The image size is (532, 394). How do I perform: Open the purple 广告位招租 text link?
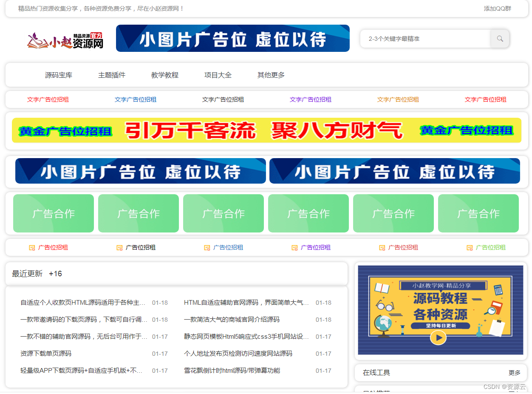coord(316,247)
